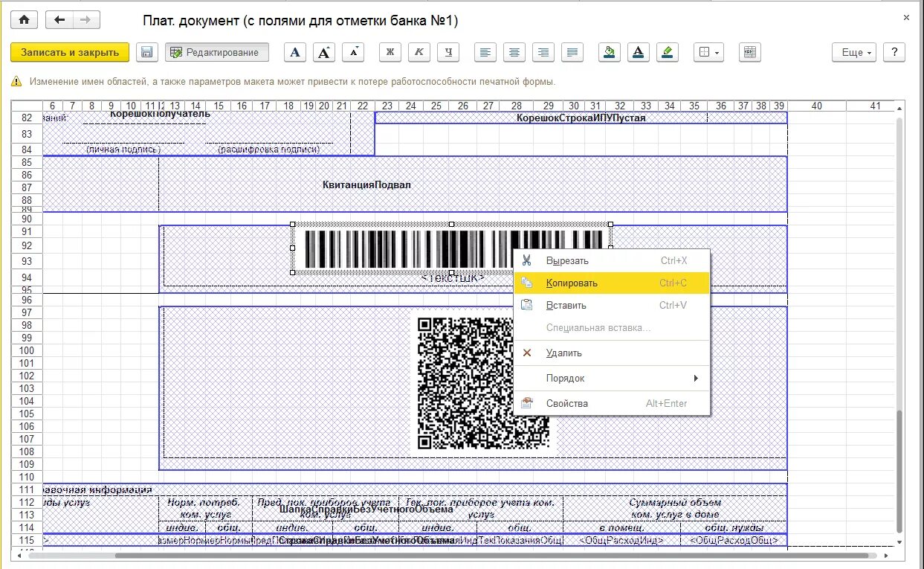Select column header 28

pos(517,106)
